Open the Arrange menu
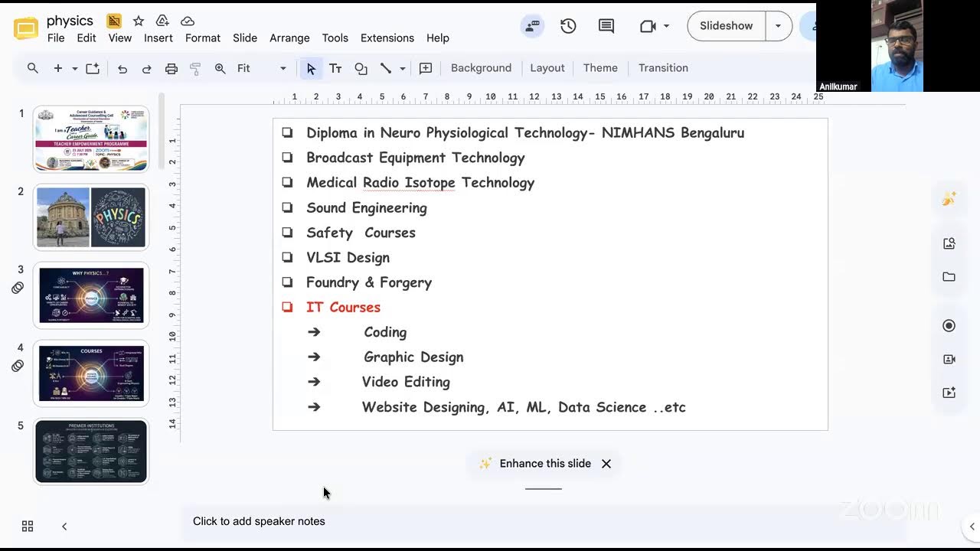The width and height of the screenshot is (980, 551). (x=289, y=38)
